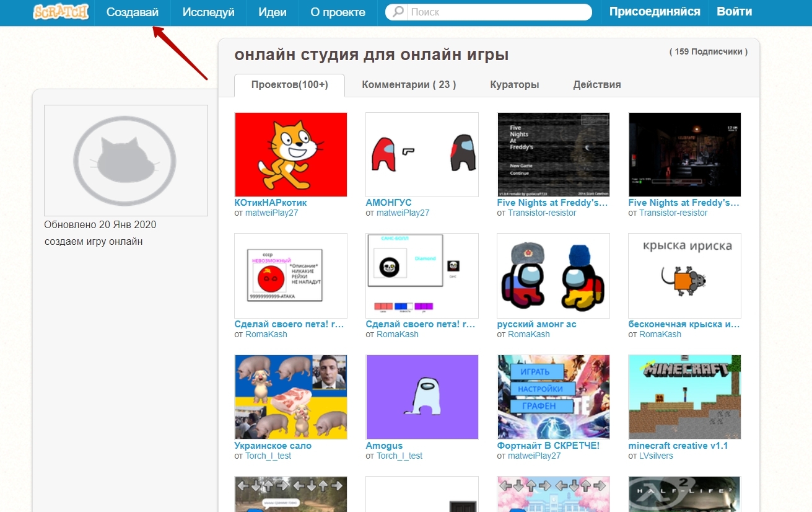Open the Sans ball pet project thumbnail
Viewport: 812px width, 512px height.
point(422,276)
